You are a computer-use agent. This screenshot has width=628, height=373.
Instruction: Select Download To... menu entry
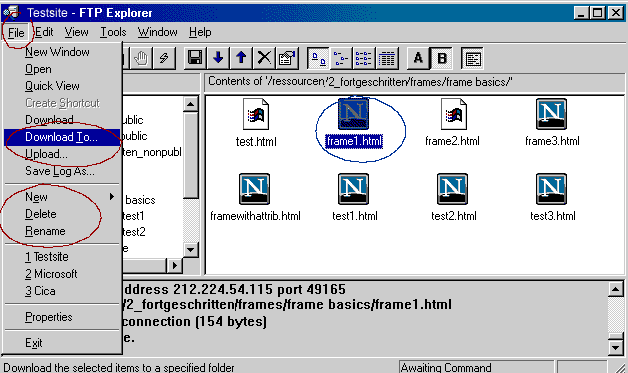tap(62, 137)
